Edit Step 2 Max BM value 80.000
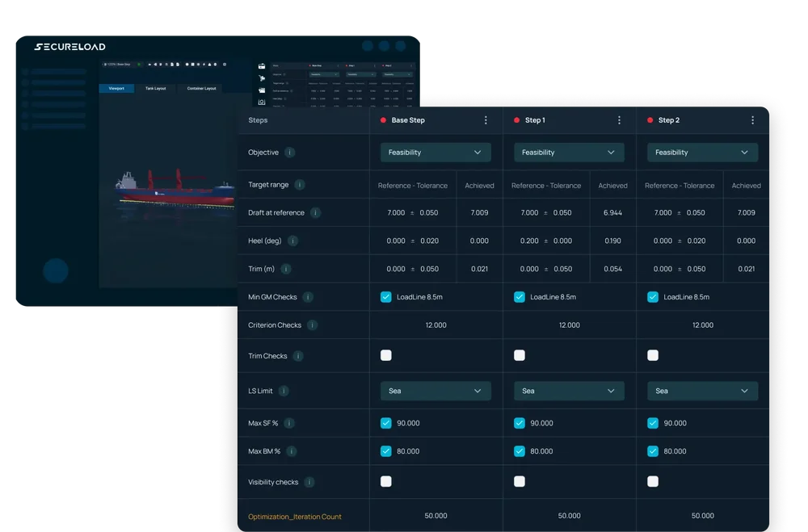Screen dimensions: 808x532 [675, 451]
